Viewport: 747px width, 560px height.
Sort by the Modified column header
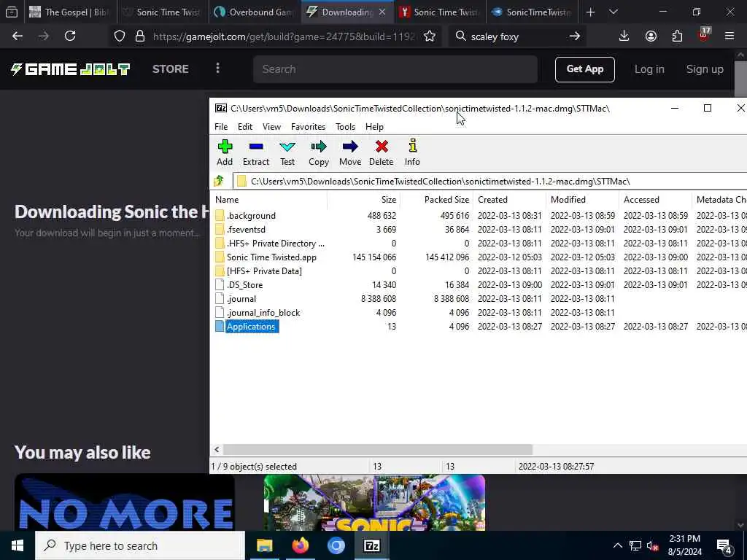coord(581,200)
